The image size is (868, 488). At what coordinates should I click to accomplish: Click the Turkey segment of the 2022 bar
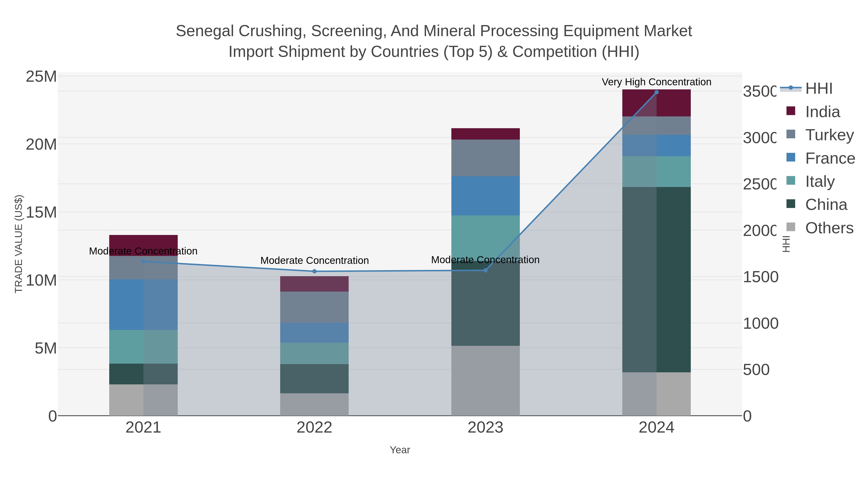314,307
